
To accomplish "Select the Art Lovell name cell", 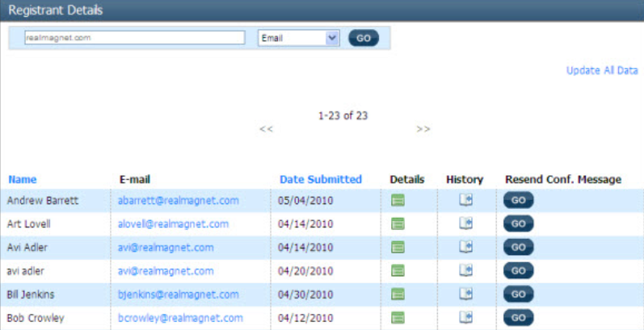I will coord(29,224).
